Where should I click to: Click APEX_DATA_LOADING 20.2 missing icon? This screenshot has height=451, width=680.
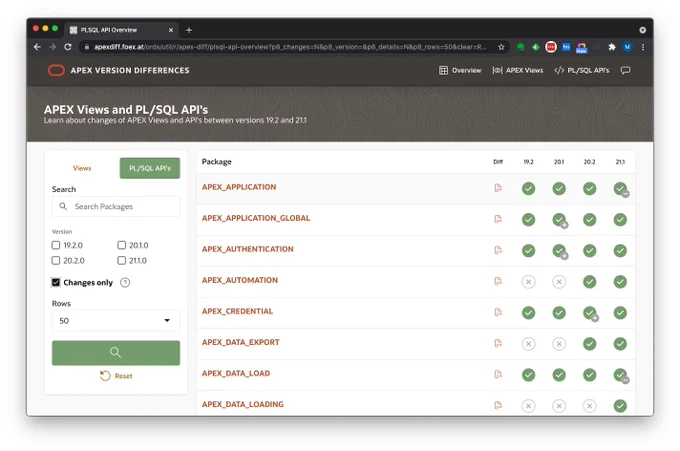tap(589, 406)
